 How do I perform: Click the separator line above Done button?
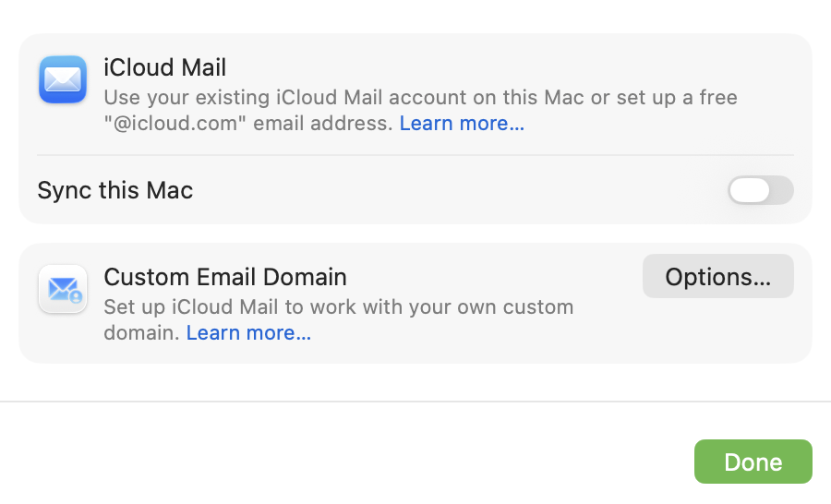[x=415, y=402]
